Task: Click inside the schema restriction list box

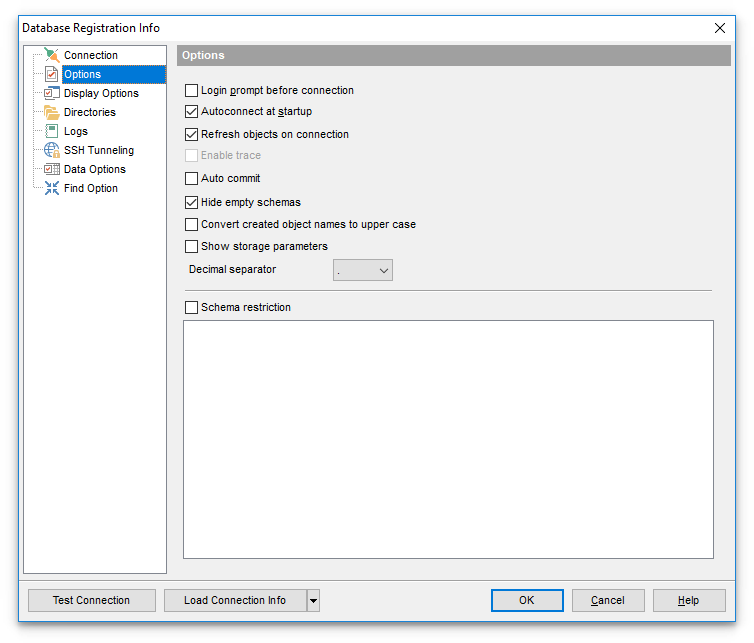Action: pyautogui.click(x=448, y=440)
